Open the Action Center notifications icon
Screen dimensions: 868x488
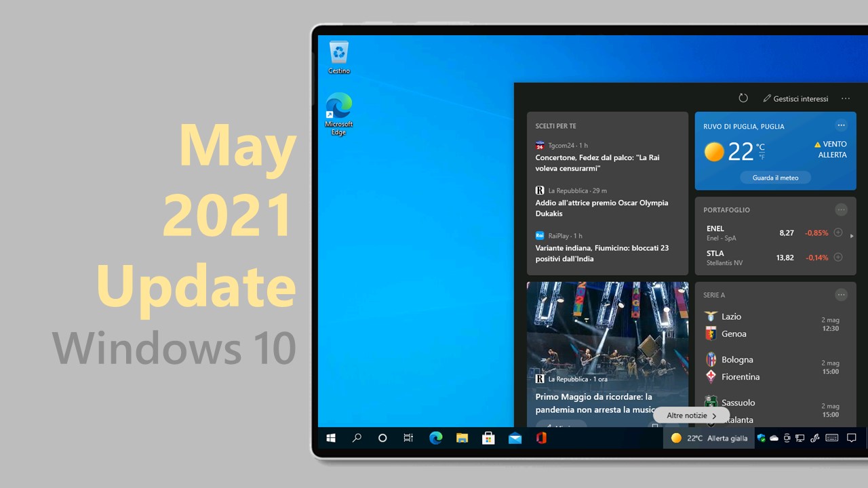852,438
